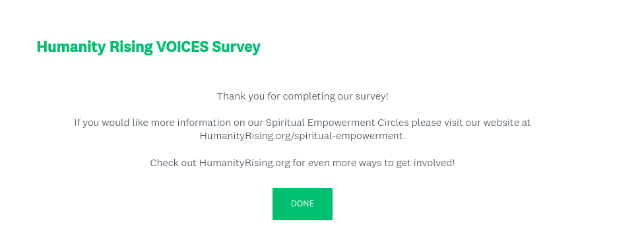Click the word VOICES in the title
644x240 pixels.
(182, 47)
